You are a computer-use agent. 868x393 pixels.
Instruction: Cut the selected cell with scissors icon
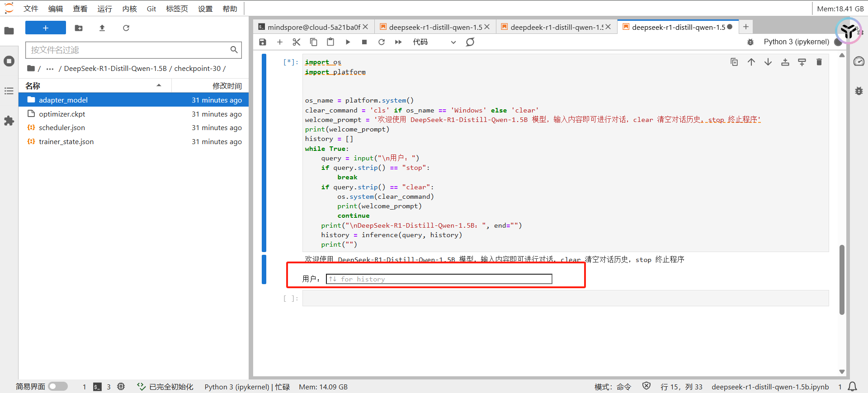297,42
